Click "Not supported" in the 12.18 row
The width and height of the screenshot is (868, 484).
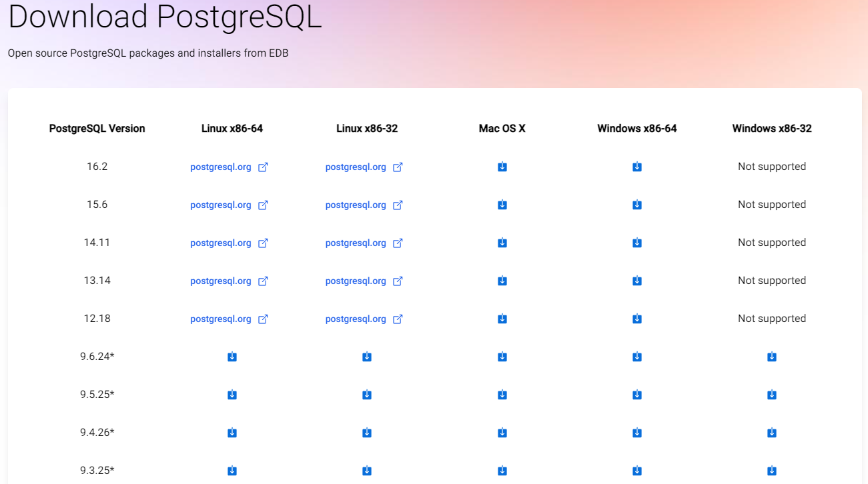tap(772, 319)
